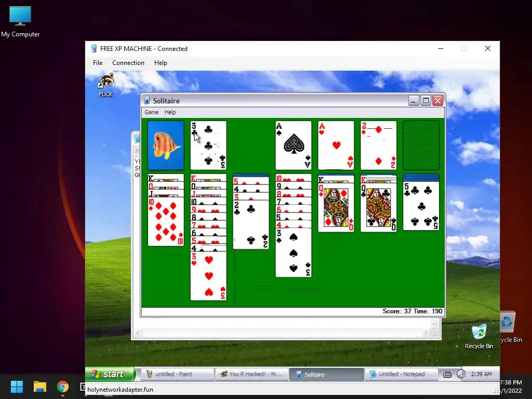
Task: Open the Windows 11 Start button
Action: pos(17,387)
